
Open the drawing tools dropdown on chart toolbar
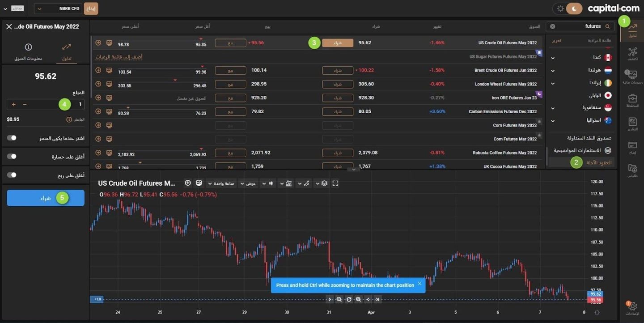304,183
